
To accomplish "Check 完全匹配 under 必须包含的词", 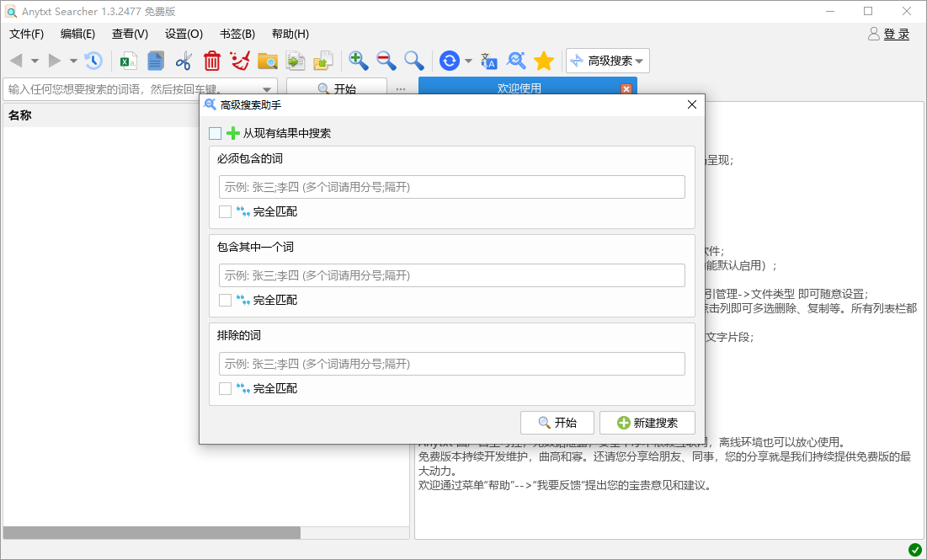I will (x=223, y=211).
